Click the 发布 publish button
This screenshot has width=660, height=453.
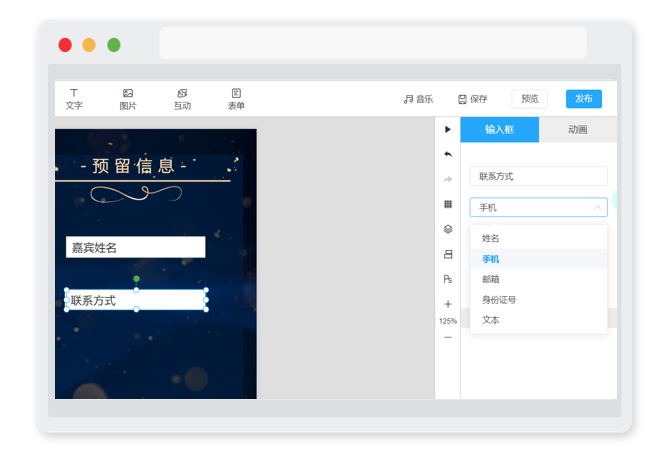(583, 99)
